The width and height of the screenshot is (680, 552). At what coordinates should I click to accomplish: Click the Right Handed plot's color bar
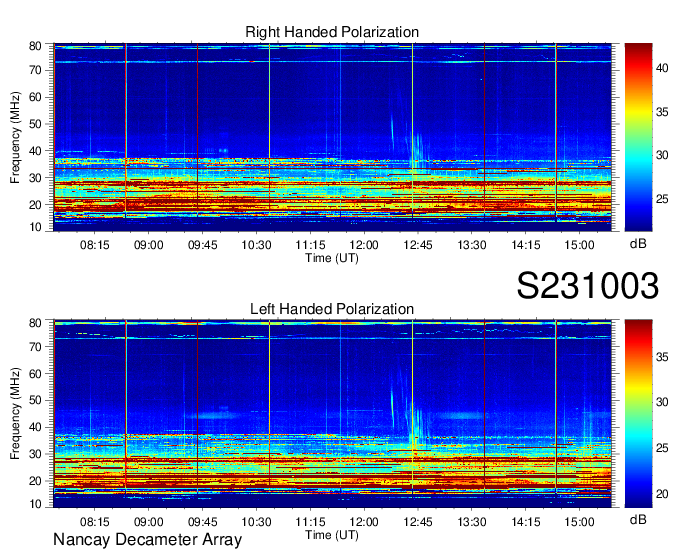click(638, 137)
